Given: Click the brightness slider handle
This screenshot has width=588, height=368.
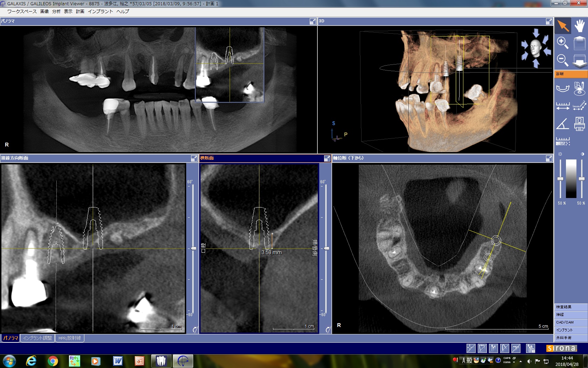Looking at the screenshot, I should coord(560,179).
